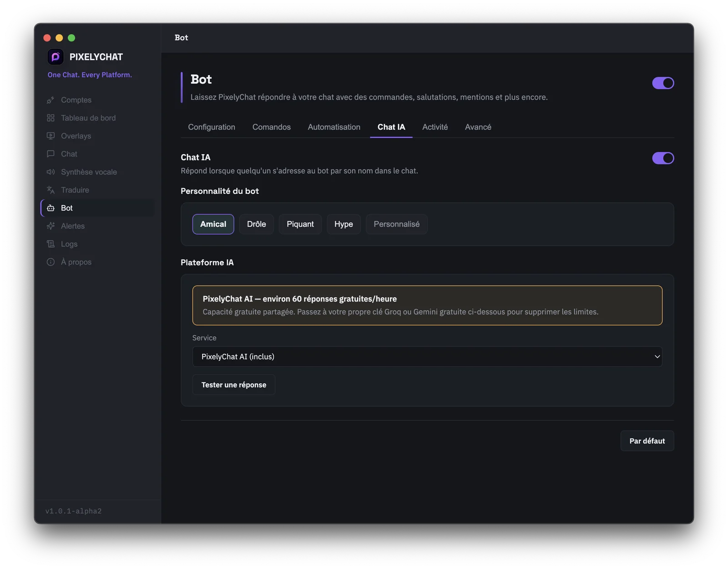Minimize the window with the yellow button
Viewport: 728px width, 569px height.
pos(59,38)
